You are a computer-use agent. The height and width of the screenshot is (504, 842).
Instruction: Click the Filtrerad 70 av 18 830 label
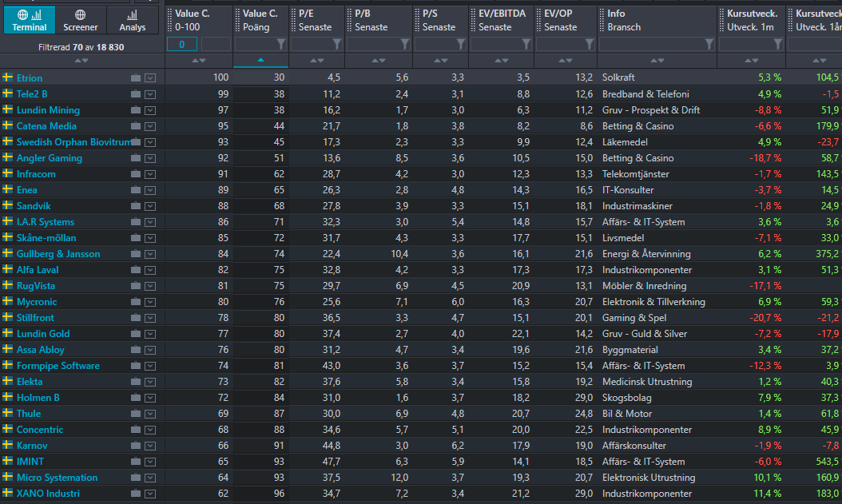[x=81, y=47]
